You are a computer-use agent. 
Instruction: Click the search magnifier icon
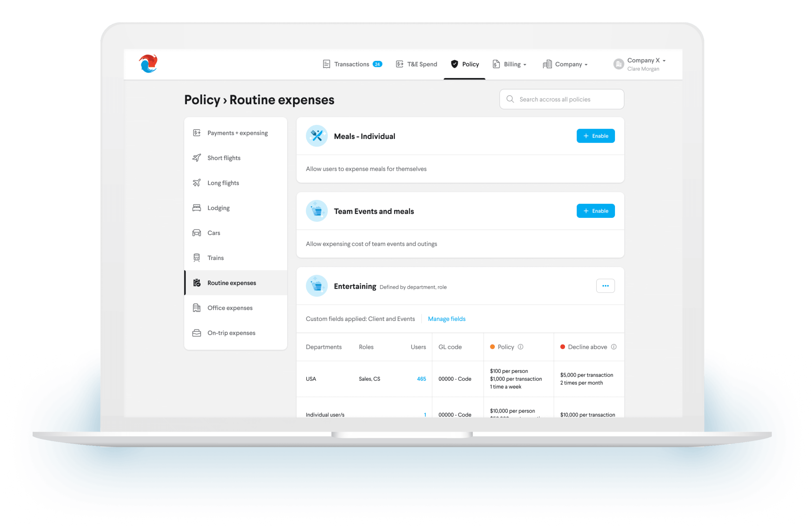click(510, 99)
